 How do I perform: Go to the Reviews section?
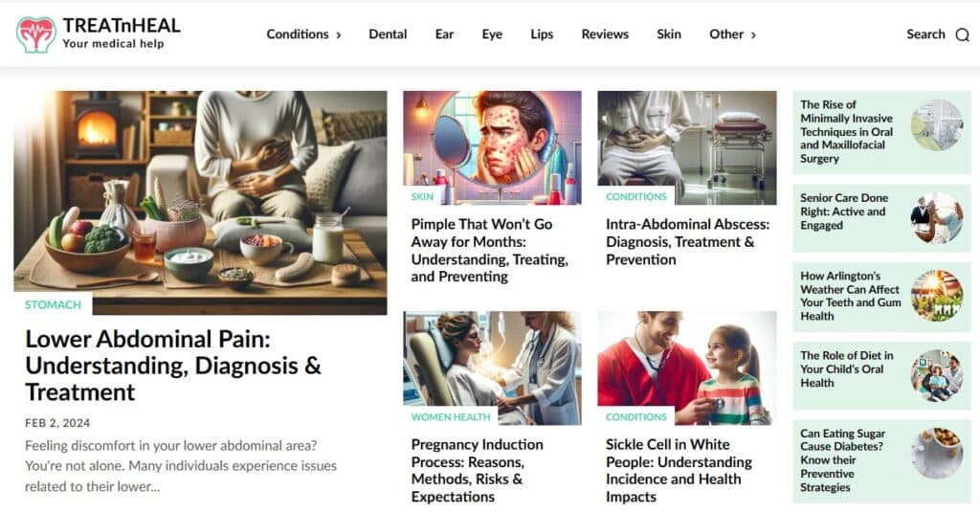pos(605,34)
